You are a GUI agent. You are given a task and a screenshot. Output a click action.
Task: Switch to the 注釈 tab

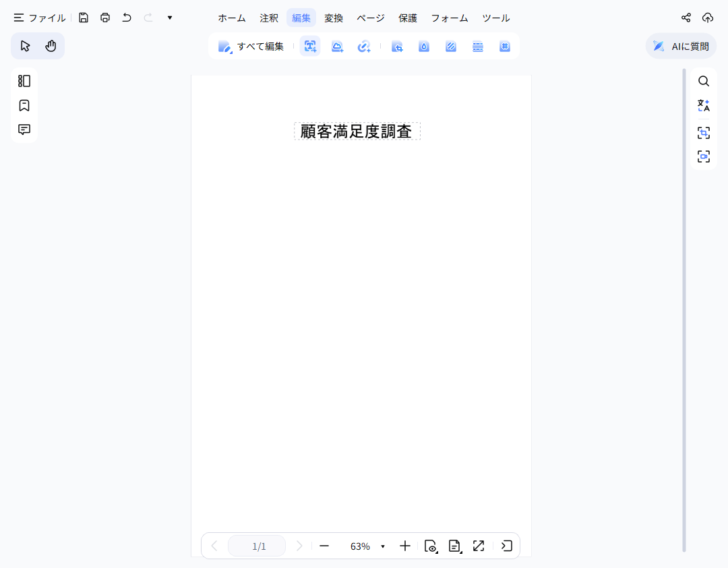268,18
